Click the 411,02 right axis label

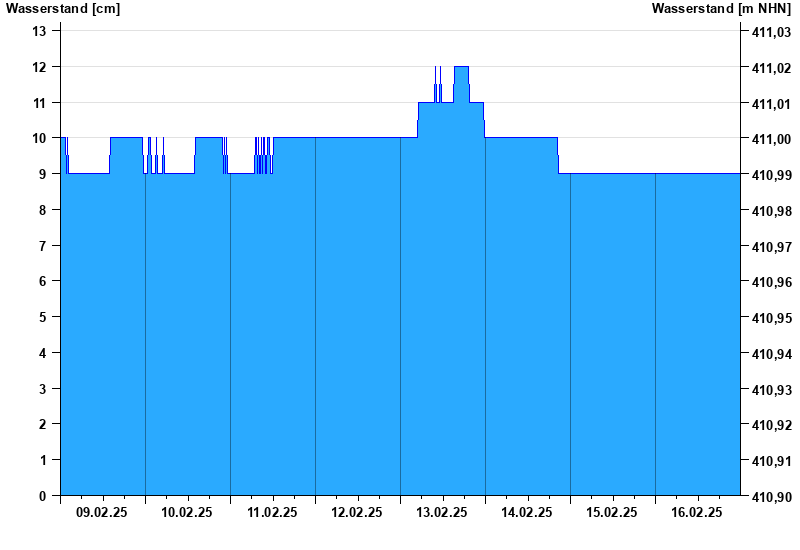click(771, 68)
